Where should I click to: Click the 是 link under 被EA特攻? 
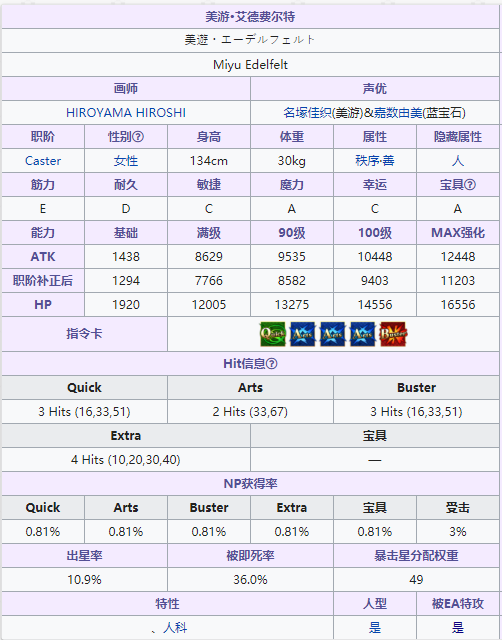[x=458, y=627]
